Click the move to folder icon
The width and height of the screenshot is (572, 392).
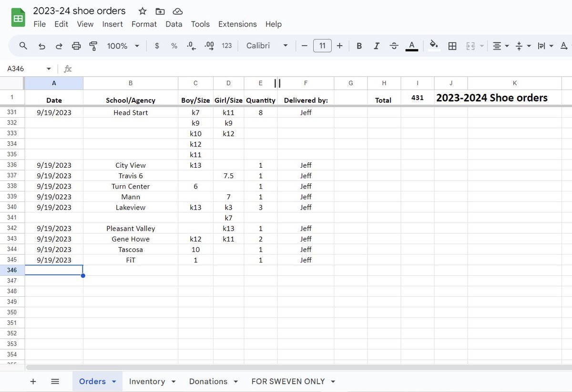160,11
